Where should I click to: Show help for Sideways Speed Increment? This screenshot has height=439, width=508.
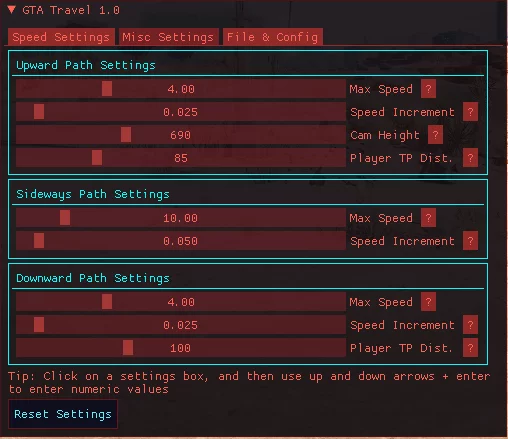pos(470,241)
